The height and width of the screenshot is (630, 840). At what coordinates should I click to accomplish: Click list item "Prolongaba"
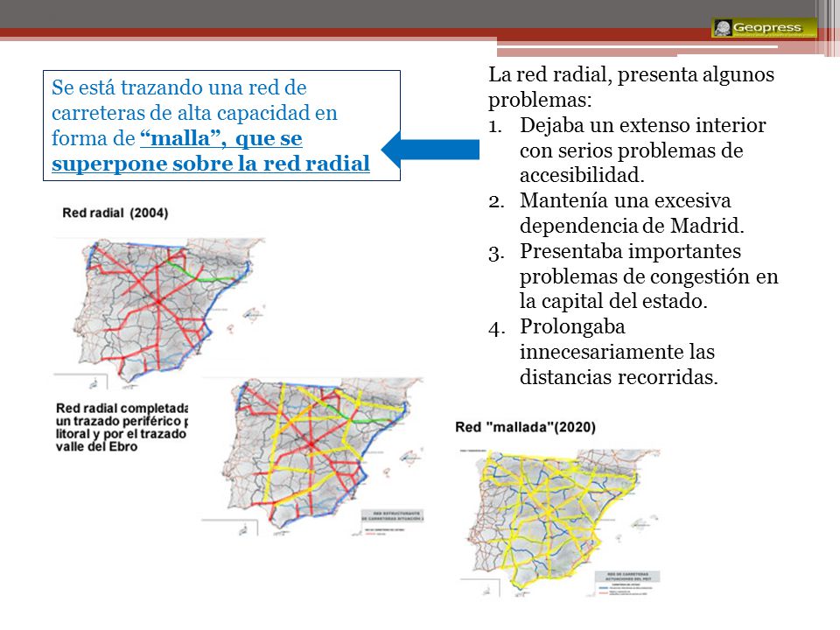pos(572,326)
